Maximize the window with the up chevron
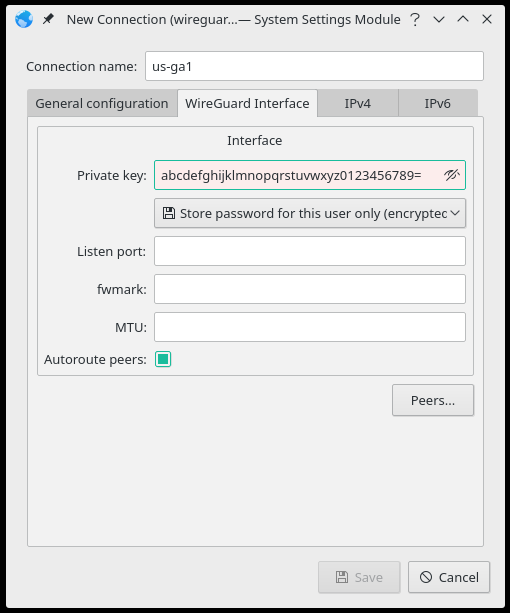 463,19
